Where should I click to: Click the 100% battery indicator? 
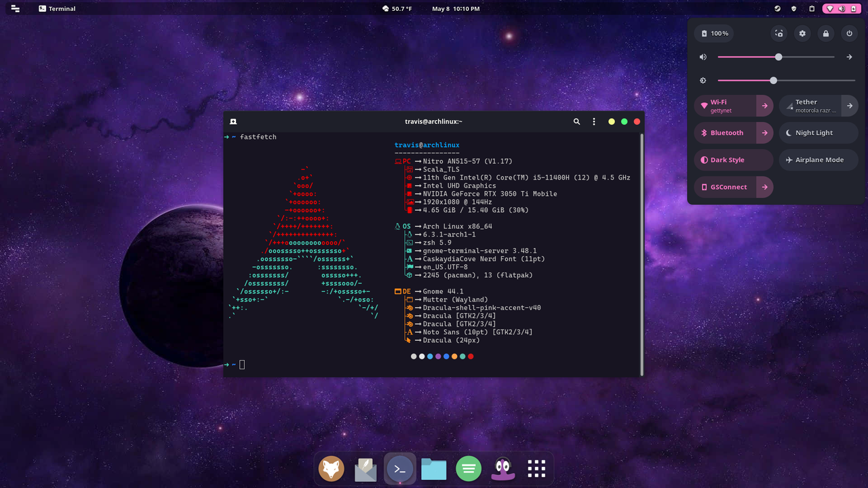(x=713, y=33)
